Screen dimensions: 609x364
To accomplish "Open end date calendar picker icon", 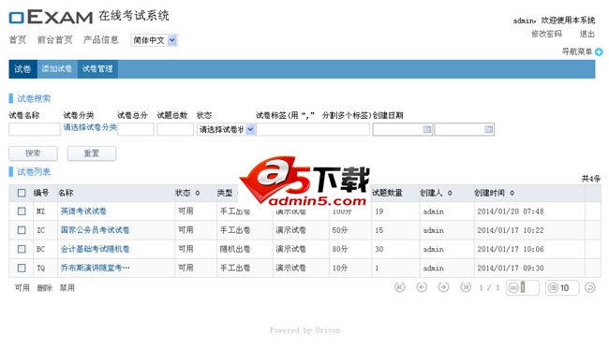I will coord(488,129).
